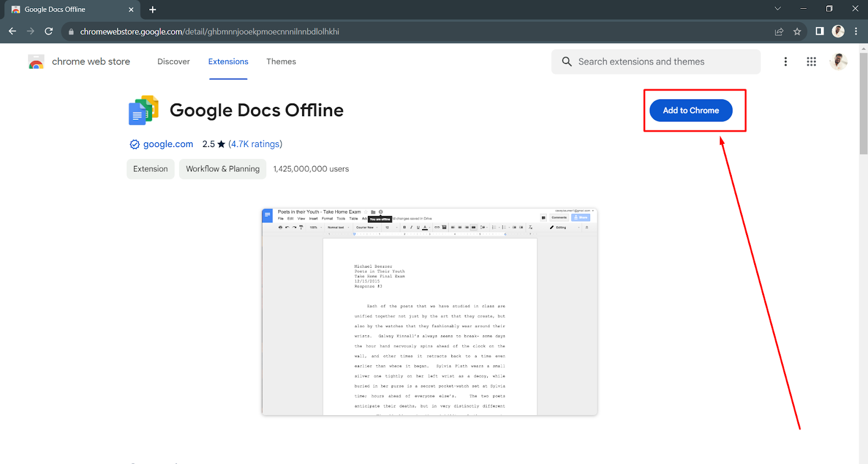Click Workflow & Planning category chip
This screenshot has width=868, height=464.
[223, 169]
